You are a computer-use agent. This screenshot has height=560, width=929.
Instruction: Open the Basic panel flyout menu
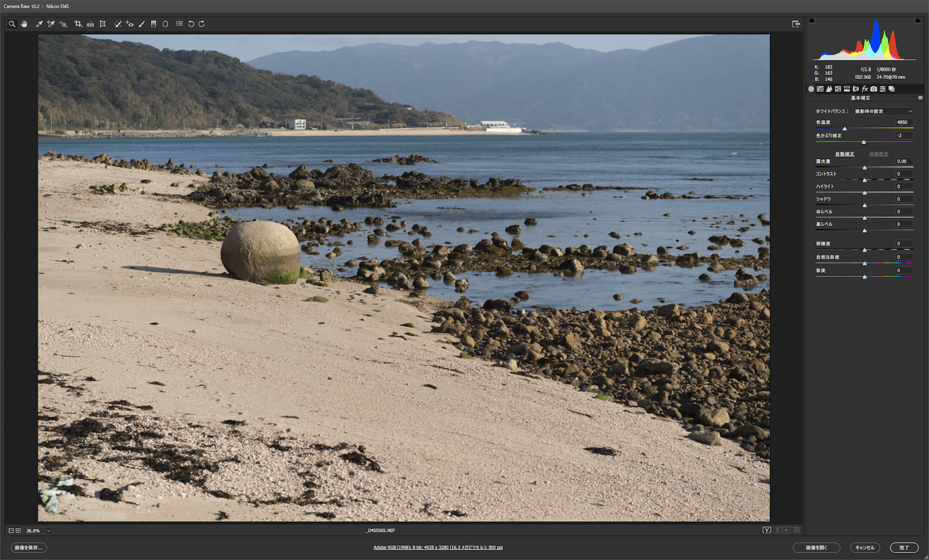pyautogui.click(x=920, y=97)
